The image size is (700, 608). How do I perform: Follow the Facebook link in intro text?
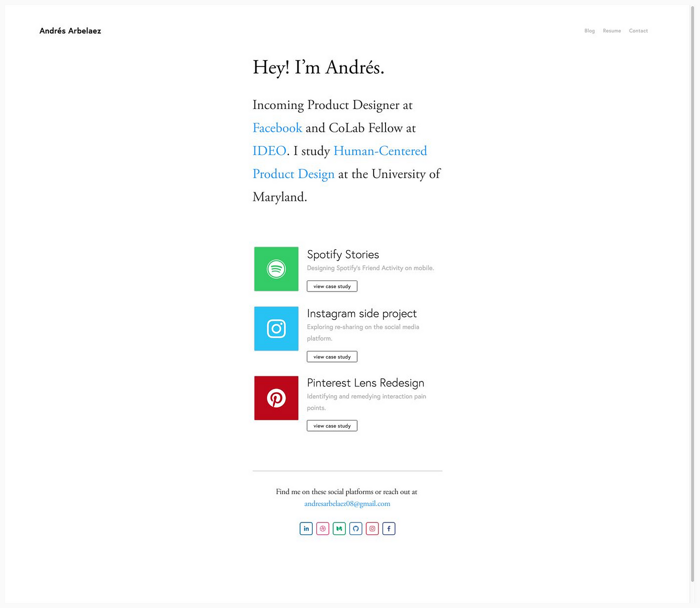277,128
